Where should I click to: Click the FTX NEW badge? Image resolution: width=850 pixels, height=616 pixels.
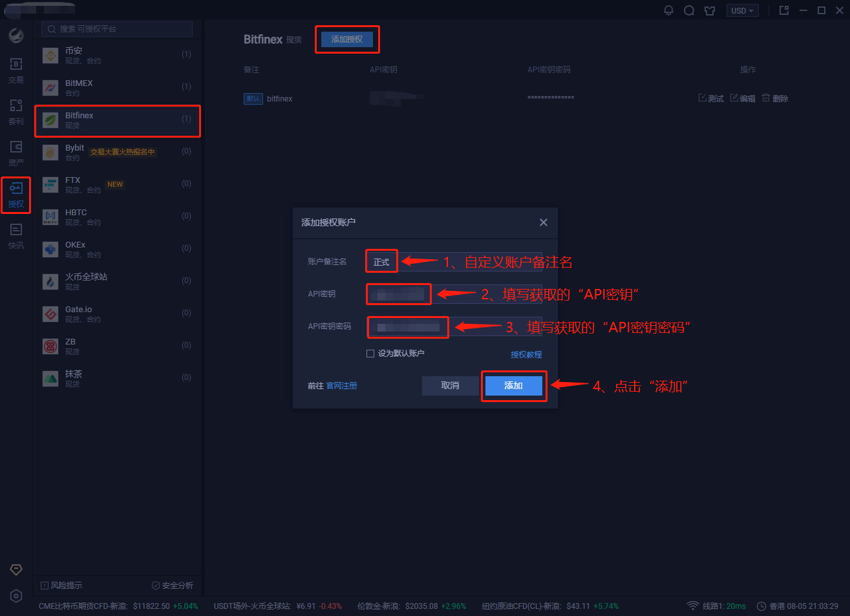coord(115,184)
